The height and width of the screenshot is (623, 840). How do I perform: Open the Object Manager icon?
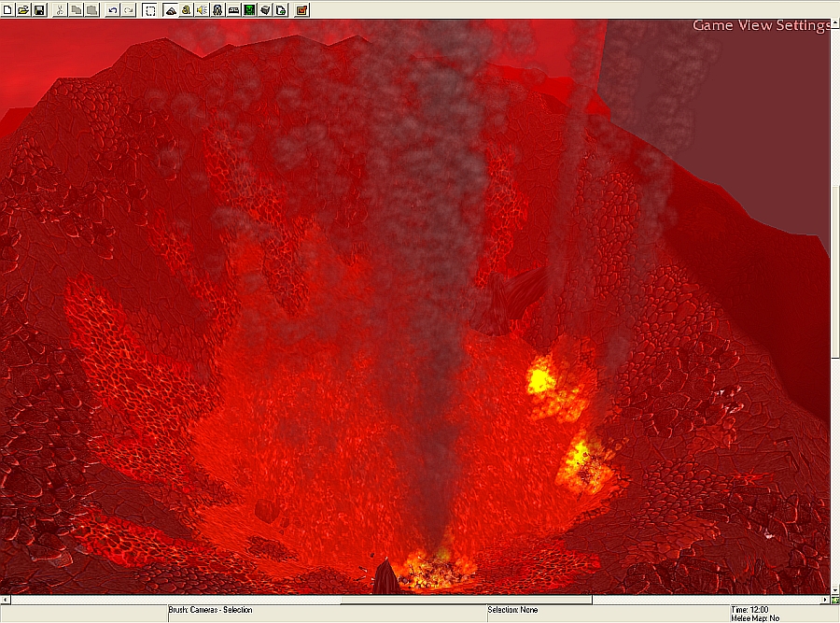pos(265,9)
